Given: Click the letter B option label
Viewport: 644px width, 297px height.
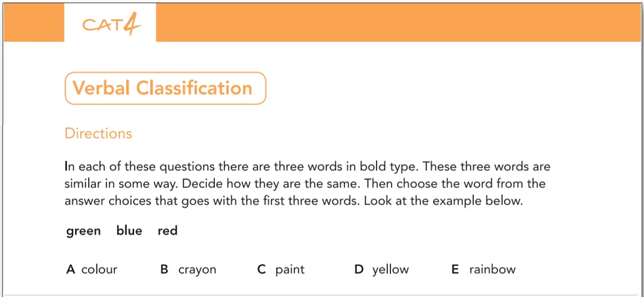Looking at the screenshot, I should pos(164,269).
